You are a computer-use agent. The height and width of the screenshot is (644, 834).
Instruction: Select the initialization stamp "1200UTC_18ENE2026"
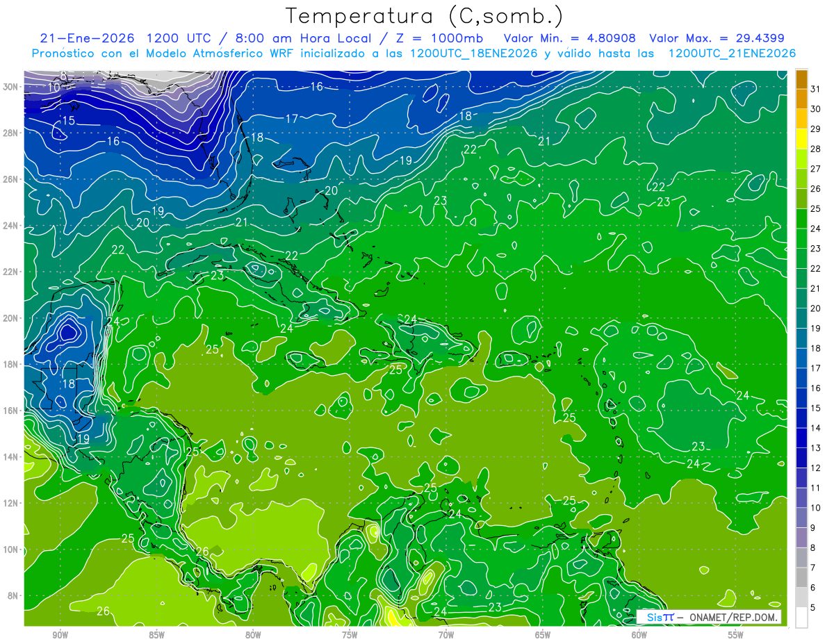[474, 53]
